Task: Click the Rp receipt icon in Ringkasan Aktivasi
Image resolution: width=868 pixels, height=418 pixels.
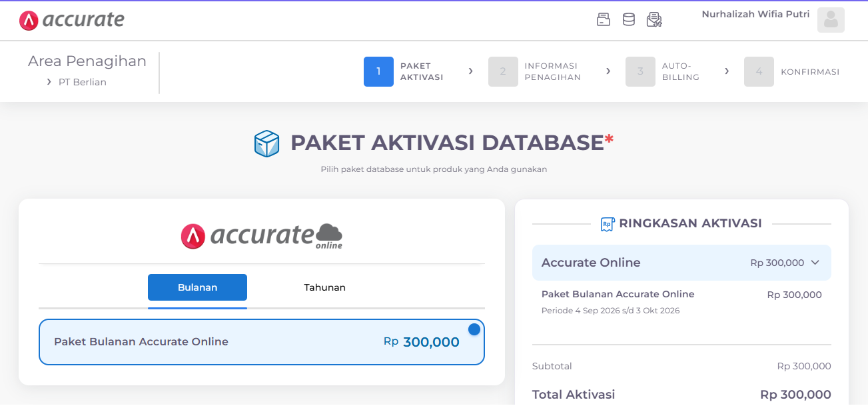Action: [x=607, y=224]
